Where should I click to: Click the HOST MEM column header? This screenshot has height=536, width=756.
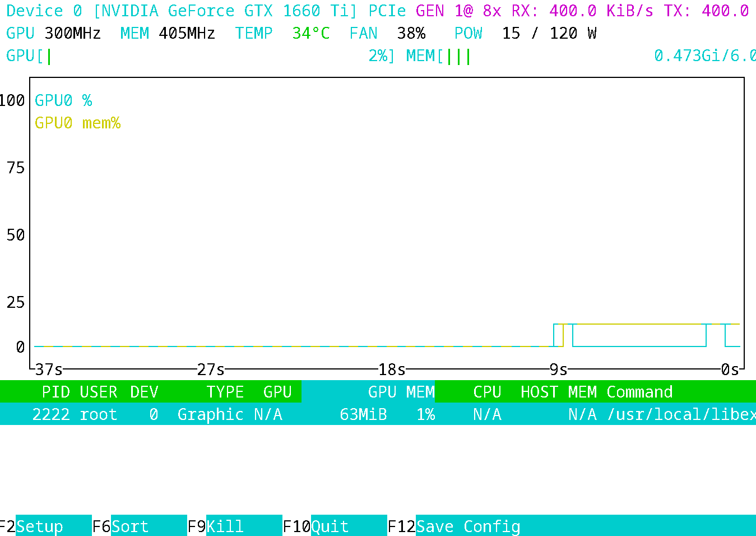point(558,392)
